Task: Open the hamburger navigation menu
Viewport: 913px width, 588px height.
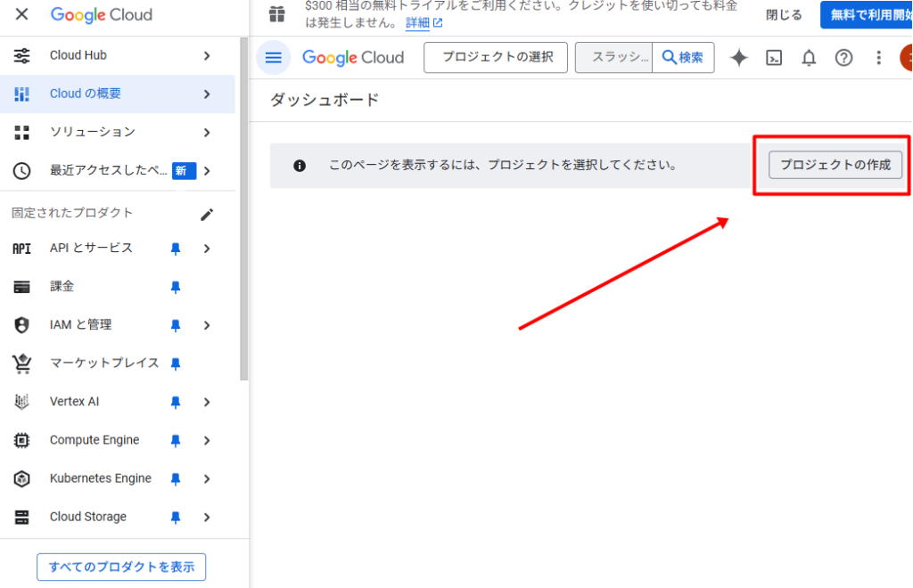Action: [x=273, y=57]
